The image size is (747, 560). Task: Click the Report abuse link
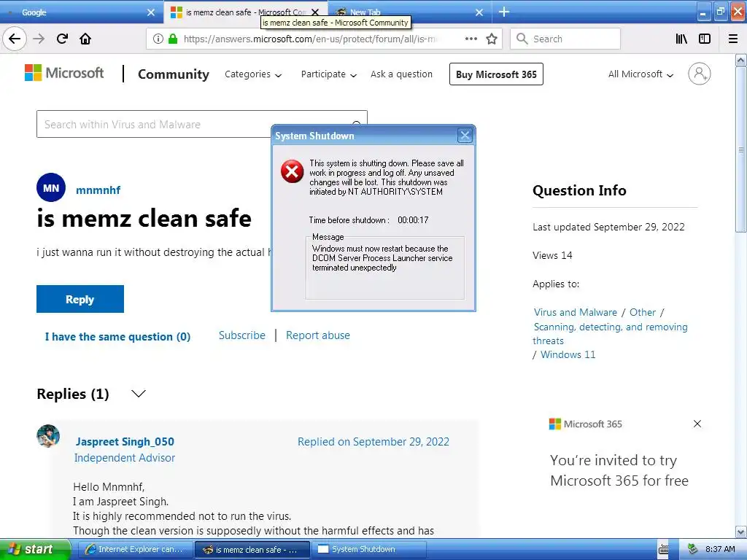[318, 335]
